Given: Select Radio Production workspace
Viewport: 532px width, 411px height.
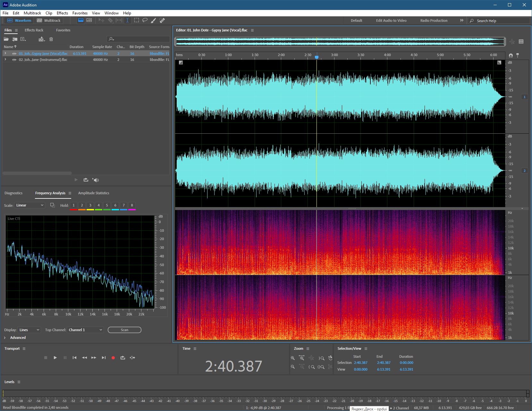Looking at the screenshot, I should pyautogui.click(x=434, y=21).
